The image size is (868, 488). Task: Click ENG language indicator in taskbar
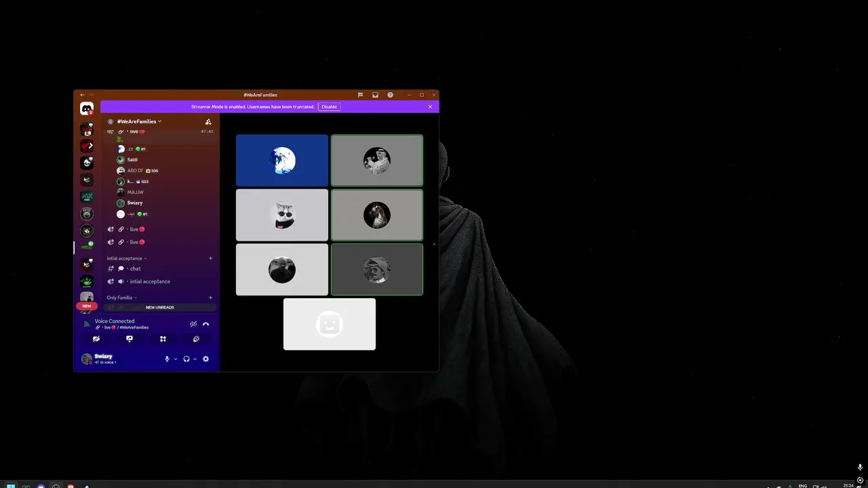click(803, 485)
